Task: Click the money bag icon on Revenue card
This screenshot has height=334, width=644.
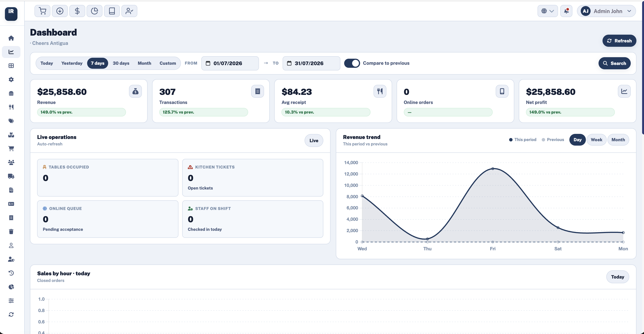Action: 135,91
